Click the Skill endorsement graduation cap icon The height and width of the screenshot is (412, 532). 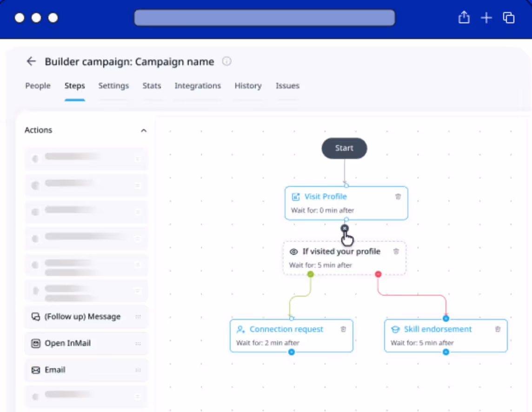(x=395, y=329)
